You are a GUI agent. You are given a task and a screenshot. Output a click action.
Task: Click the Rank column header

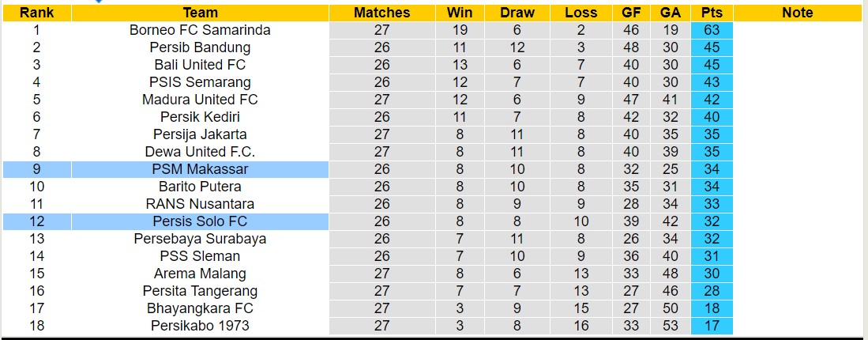(x=36, y=13)
